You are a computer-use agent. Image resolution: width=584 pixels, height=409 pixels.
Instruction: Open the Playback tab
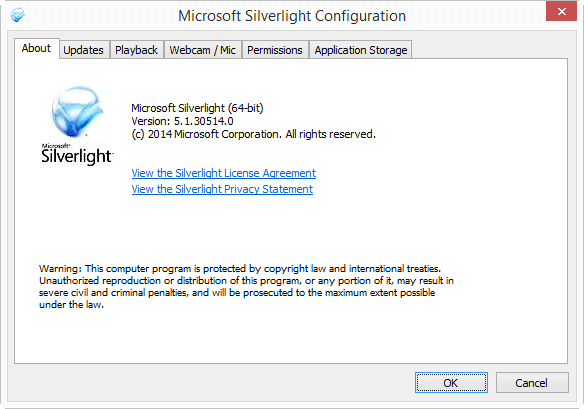(x=137, y=50)
